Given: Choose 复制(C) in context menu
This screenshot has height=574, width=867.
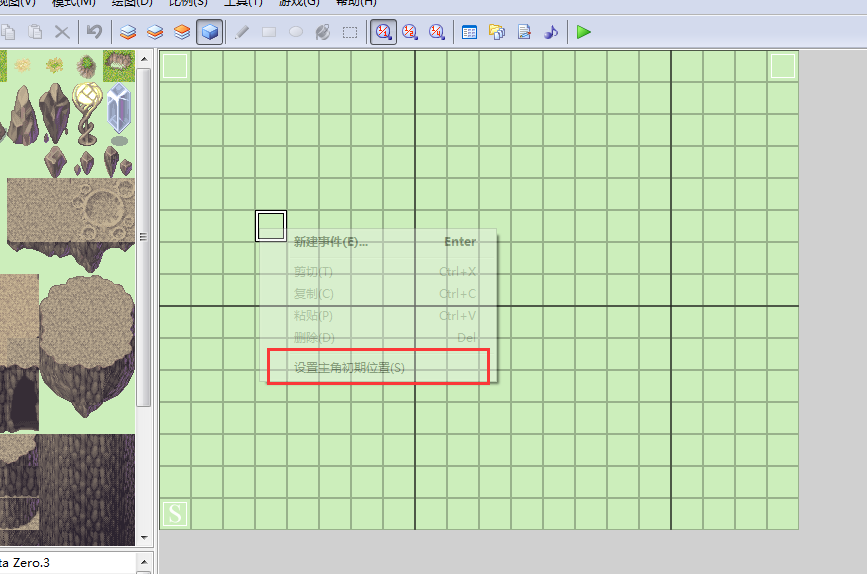Looking at the screenshot, I should pyautogui.click(x=378, y=294).
